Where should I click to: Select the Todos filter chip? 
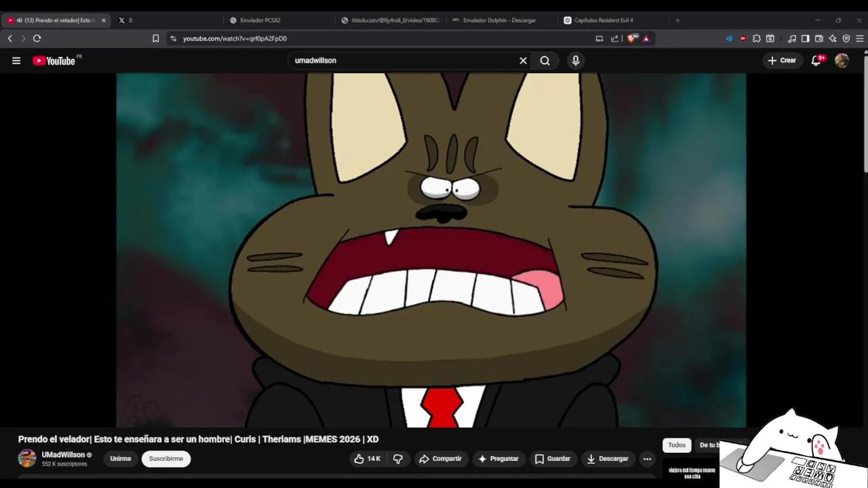677,445
